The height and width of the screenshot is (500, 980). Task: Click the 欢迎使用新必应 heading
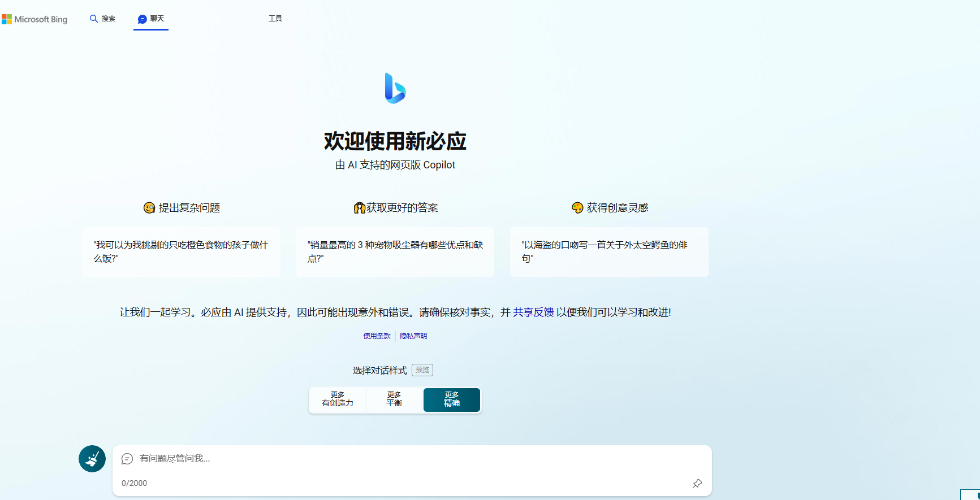395,141
